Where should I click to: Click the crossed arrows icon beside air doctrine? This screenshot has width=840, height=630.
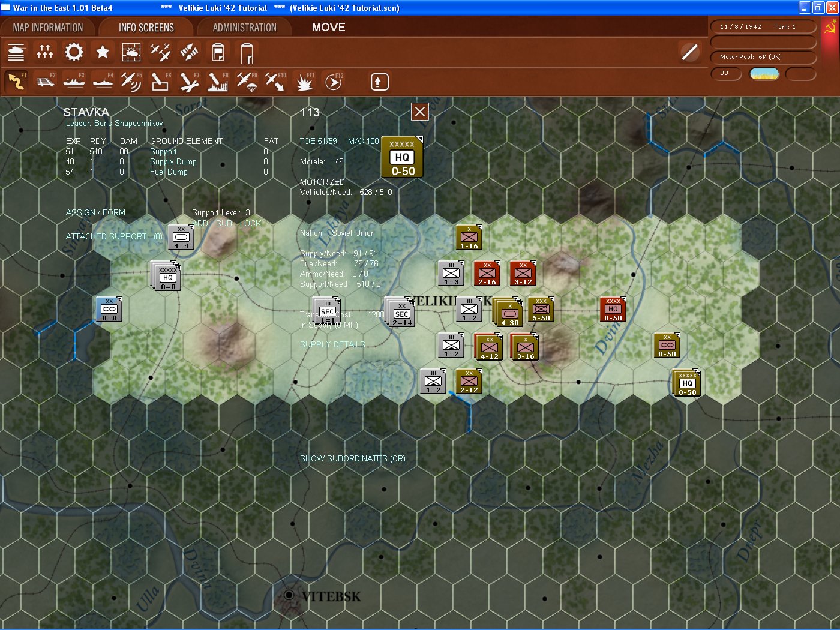[x=189, y=52]
